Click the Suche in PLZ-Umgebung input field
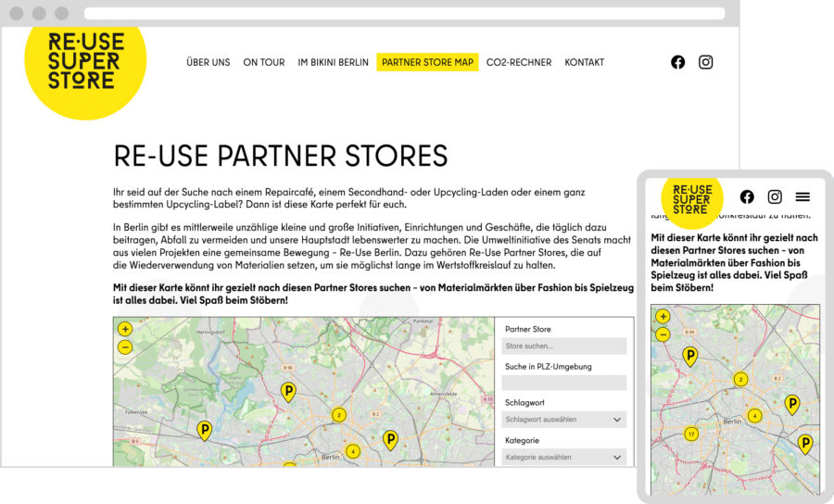The image size is (834, 504). (x=563, y=383)
